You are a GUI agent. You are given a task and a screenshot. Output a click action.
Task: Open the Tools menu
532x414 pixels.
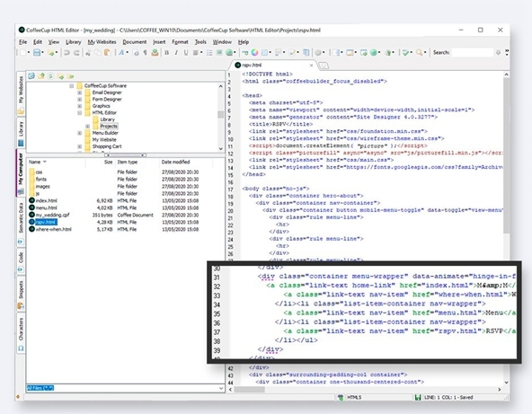tap(200, 42)
